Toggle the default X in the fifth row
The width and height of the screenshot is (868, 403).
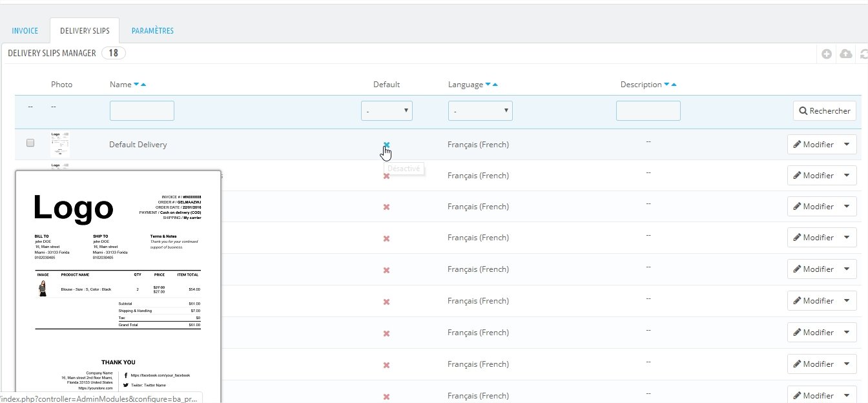coord(386,270)
